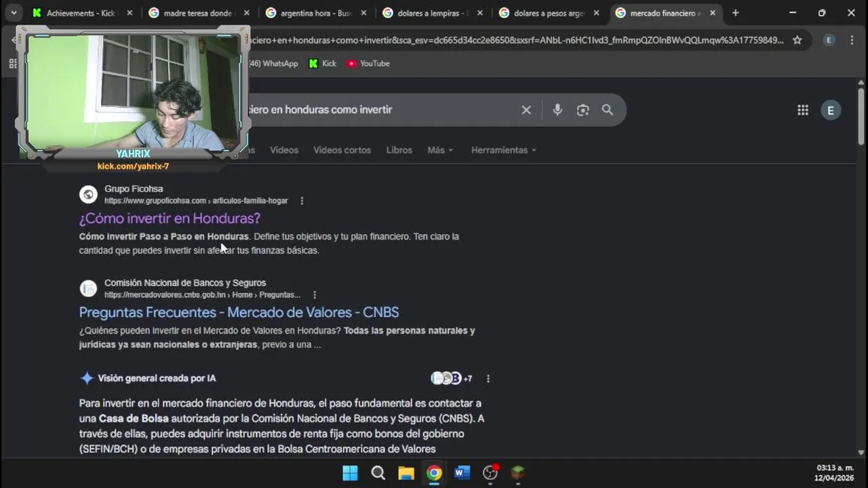868x488 pixels.
Task: Open the YouTube bookmark
Action: (368, 64)
